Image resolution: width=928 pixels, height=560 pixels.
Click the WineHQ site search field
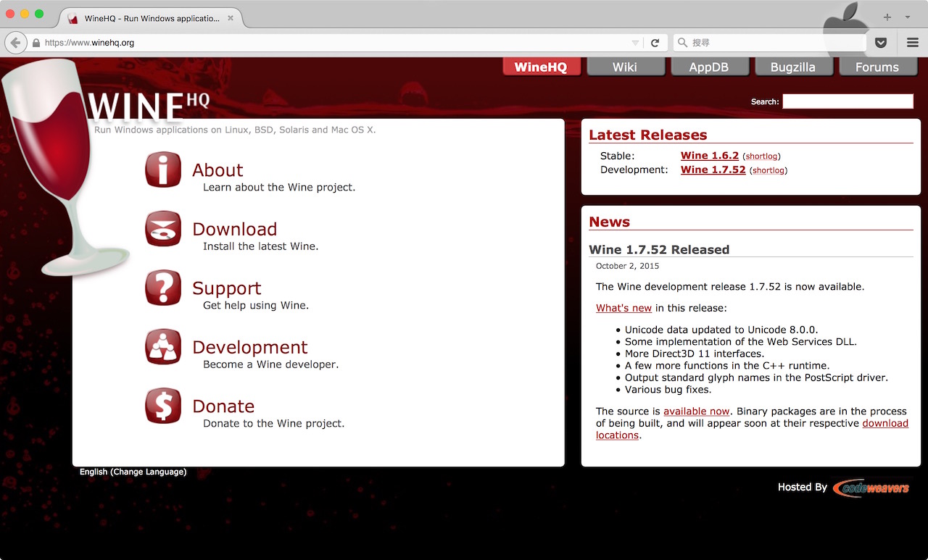pos(848,101)
